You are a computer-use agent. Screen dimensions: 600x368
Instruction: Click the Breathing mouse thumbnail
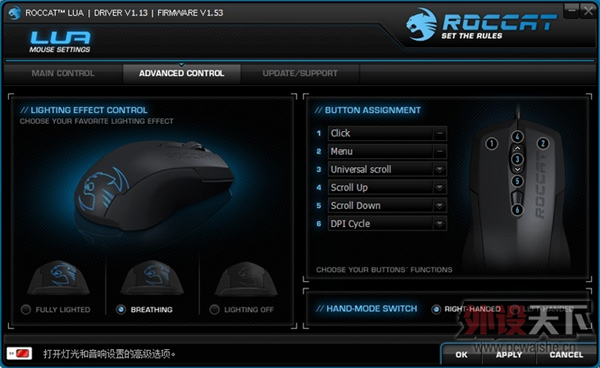coord(152,278)
